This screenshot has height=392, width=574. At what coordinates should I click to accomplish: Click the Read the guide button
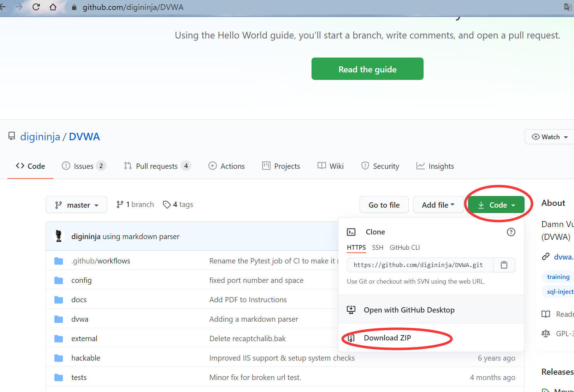pos(367,69)
